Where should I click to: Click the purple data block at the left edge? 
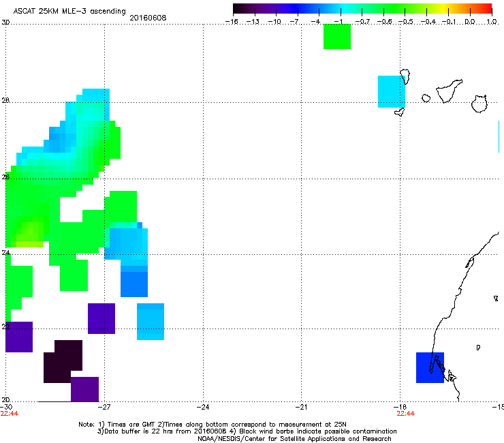pyautogui.click(x=19, y=337)
